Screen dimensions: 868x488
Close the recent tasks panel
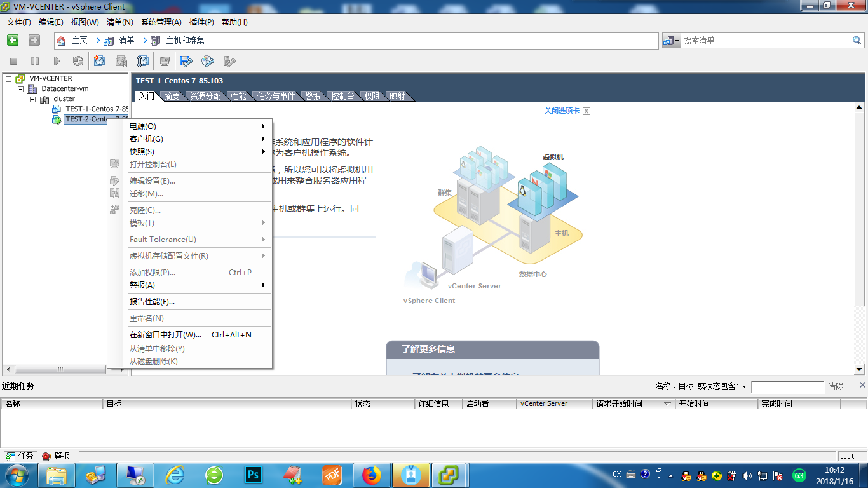(862, 385)
